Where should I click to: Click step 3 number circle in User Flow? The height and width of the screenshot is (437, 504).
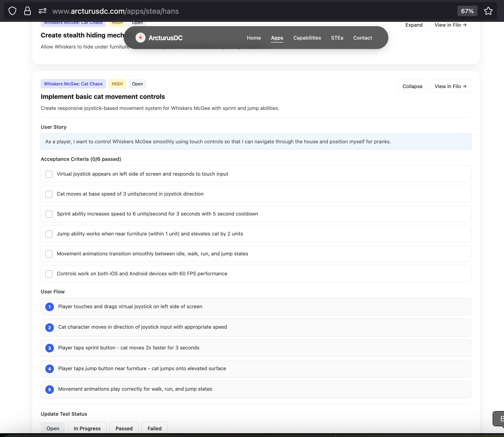(x=50, y=348)
